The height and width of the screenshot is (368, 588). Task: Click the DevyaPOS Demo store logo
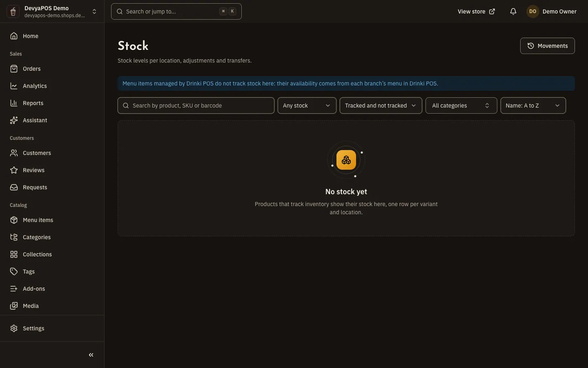(x=13, y=11)
